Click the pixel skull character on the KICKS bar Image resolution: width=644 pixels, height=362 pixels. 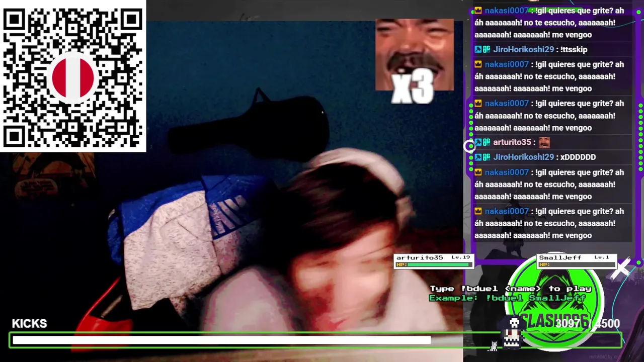513,332
